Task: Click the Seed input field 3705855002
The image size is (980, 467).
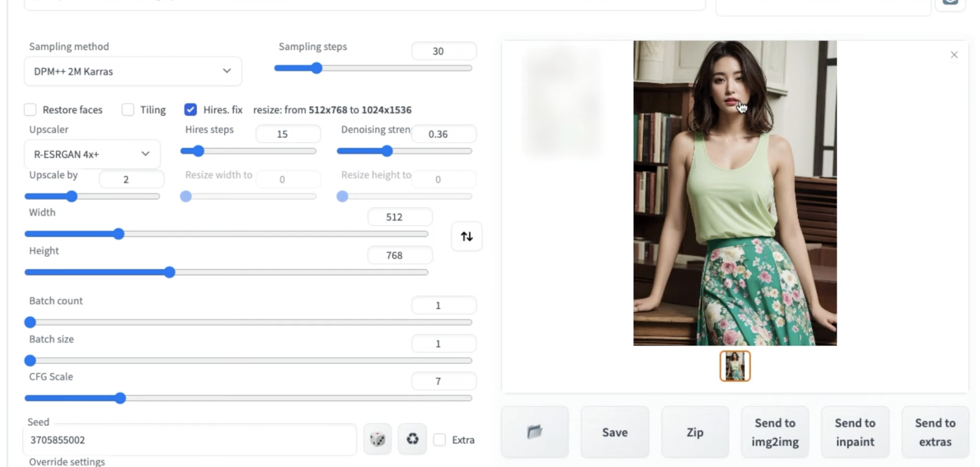Action: click(x=190, y=439)
